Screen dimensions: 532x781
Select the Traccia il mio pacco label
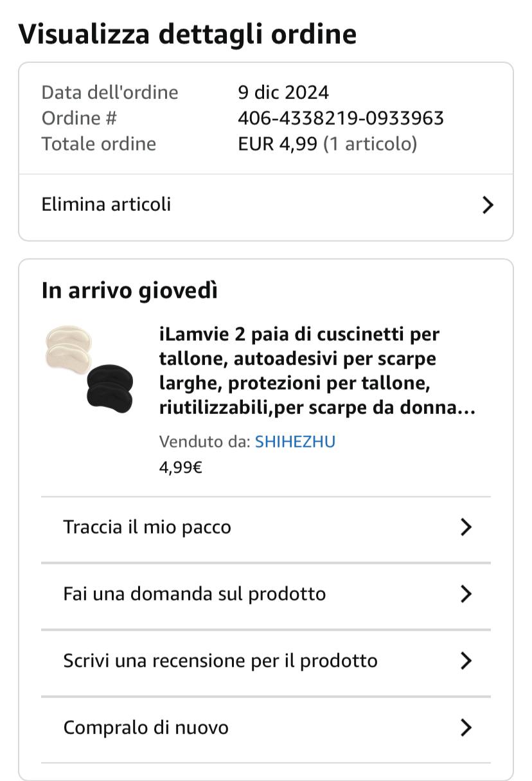tap(147, 527)
